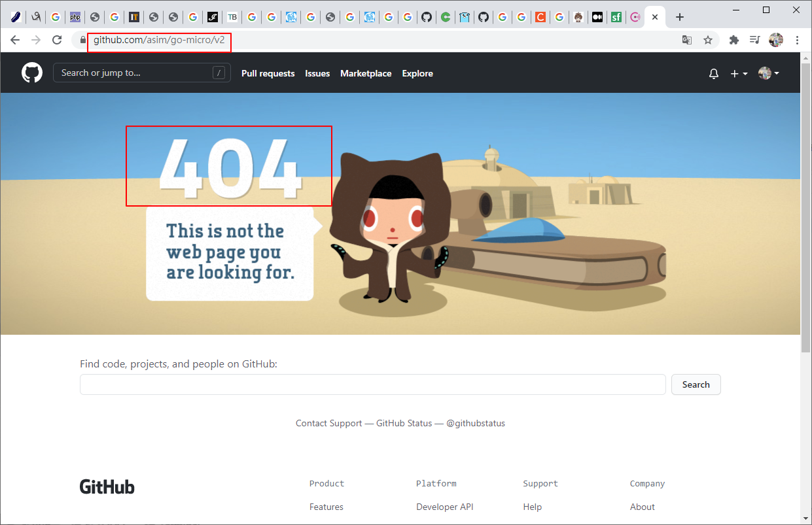Go back with the browser back arrow
This screenshot has width=812, height=525.
click(x=15, y=40)
